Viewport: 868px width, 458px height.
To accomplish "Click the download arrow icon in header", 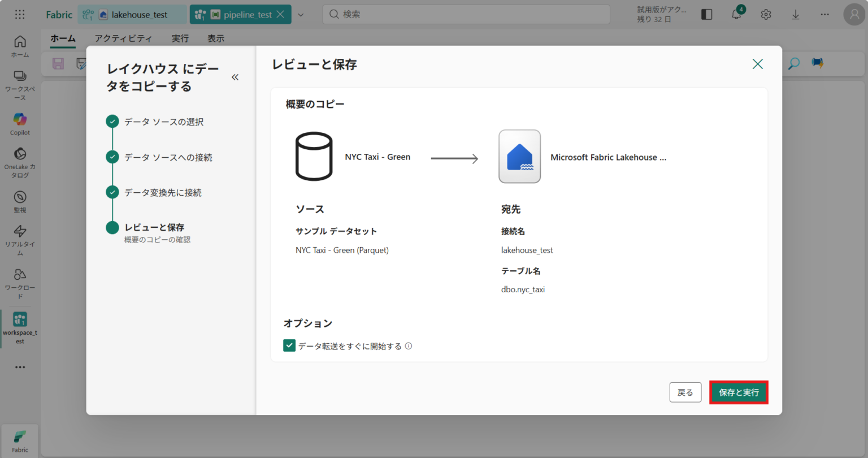I will [795, 15].
